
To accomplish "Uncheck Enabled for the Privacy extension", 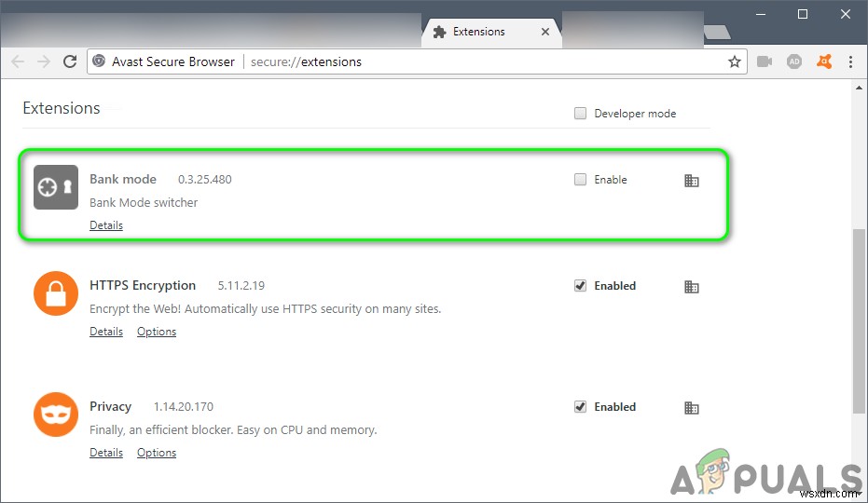I will tap(580, 407).
